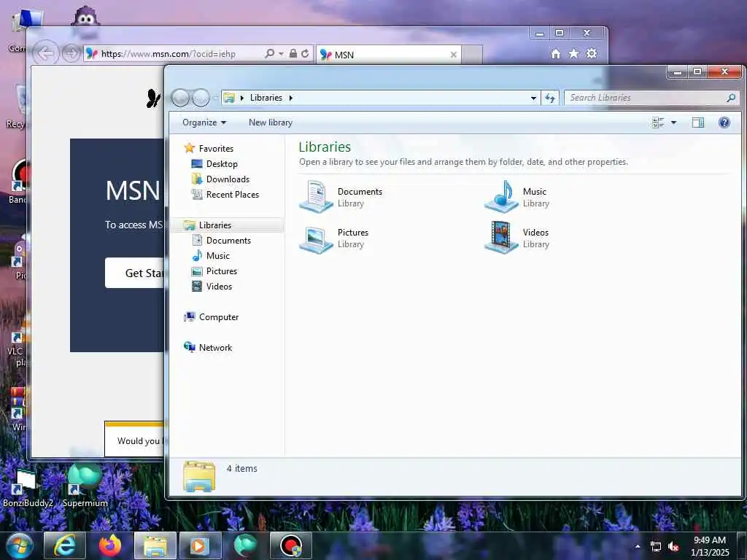Show the preview pane in Explorer
Image resolution: width=747 pixels, height=560 pixels.
[698, 122]
